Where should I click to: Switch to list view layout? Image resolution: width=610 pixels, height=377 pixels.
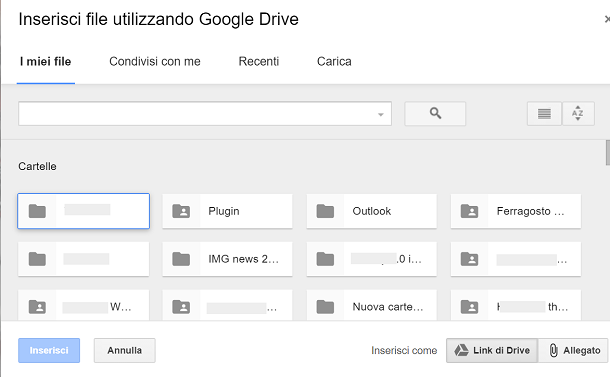(544, 114)
